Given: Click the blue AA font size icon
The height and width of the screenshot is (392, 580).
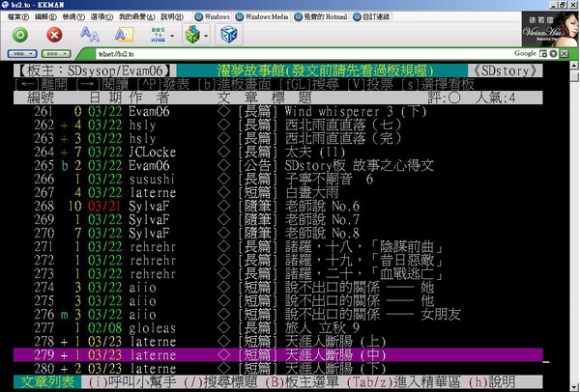Looking at the screenshot, I should pyautogui.click(x=90, y=35).
